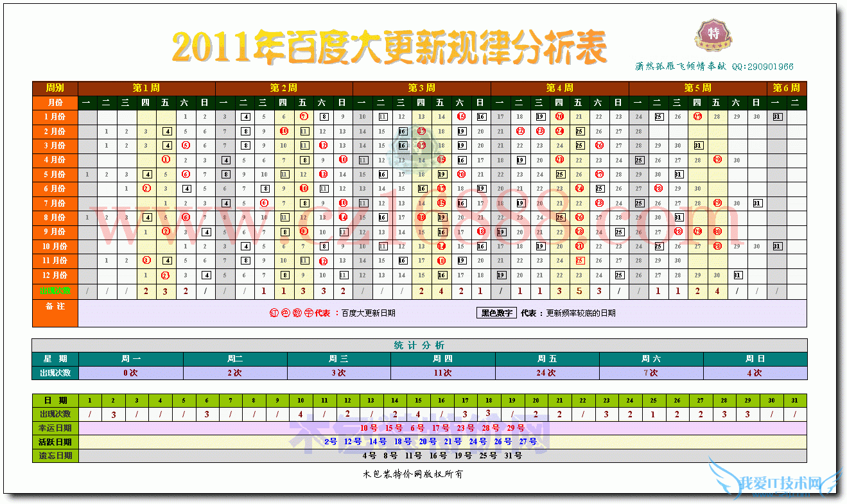Click the blue 27号 active date

(x=528, y=442)
